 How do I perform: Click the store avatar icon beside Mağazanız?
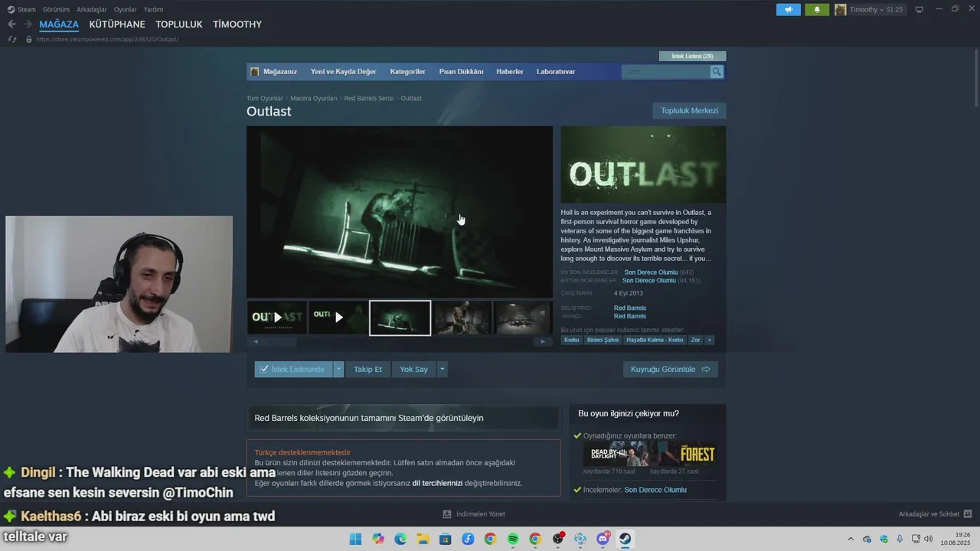pos(255,72)
